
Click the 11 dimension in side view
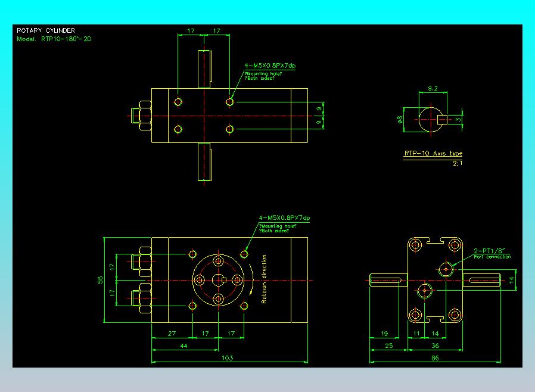(x=416, y=334)
